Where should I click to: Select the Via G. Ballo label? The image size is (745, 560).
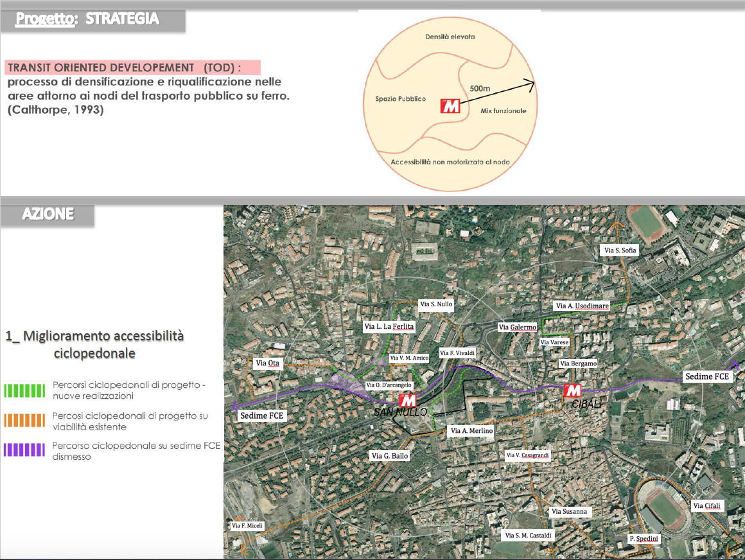[390, 456]
